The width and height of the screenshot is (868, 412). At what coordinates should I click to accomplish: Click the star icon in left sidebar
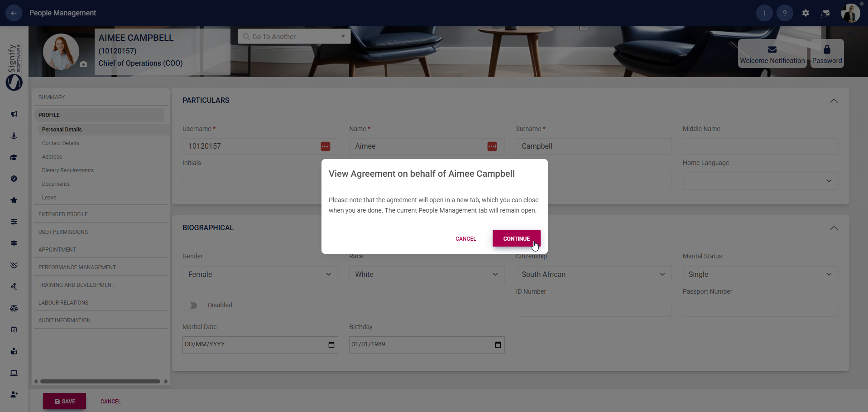(14, 200)
